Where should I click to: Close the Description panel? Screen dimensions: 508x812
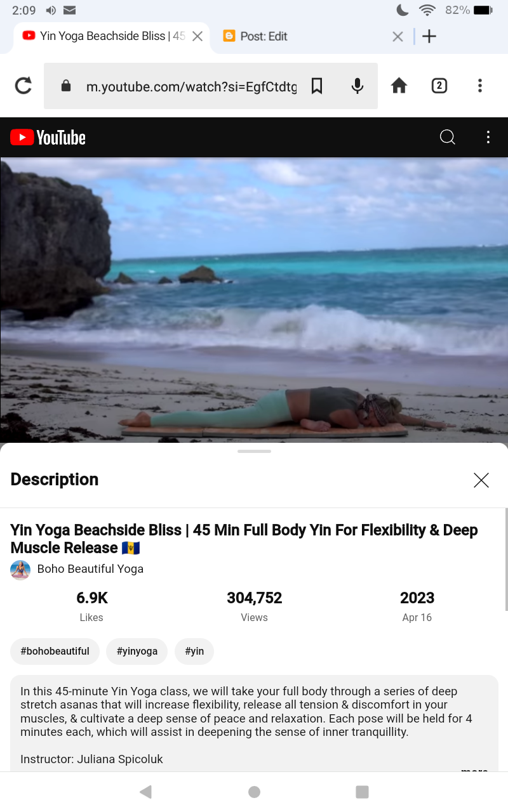coord(481,480)
